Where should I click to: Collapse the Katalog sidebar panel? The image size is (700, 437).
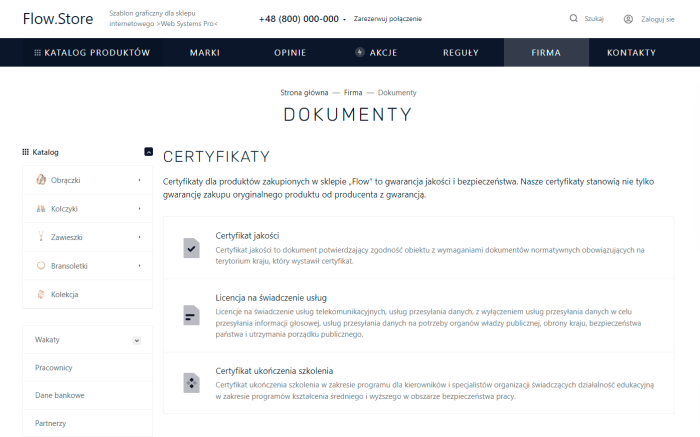(148, 152)
